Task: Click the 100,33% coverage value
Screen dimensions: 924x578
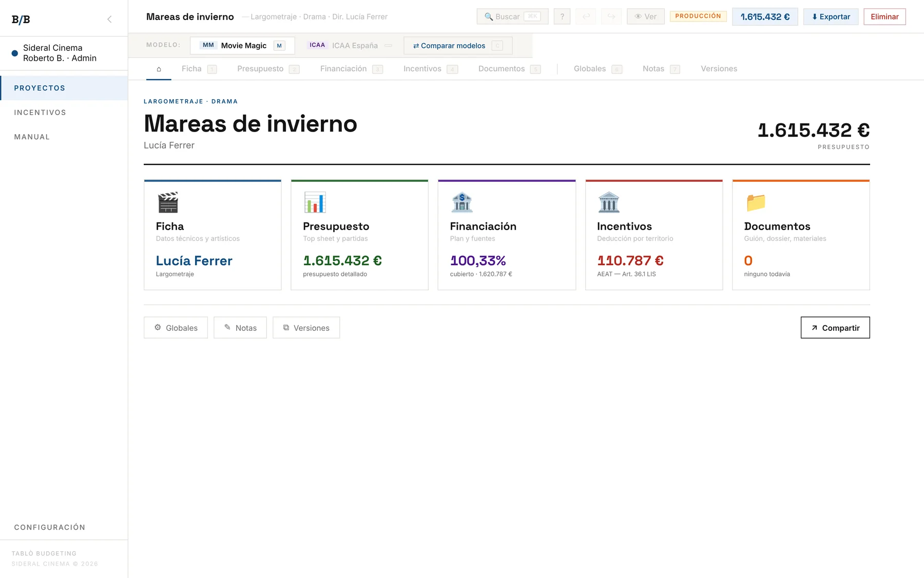Action: (x=478, y=261)
